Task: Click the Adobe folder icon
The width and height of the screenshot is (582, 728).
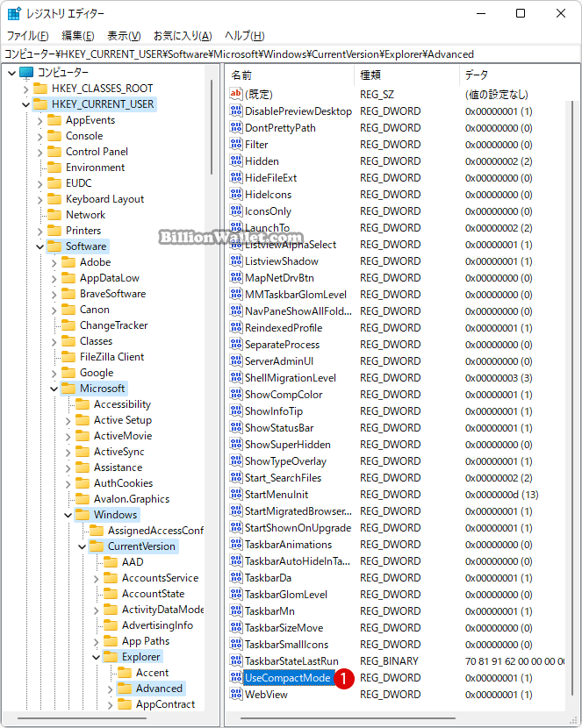Action: click(68, 262)
